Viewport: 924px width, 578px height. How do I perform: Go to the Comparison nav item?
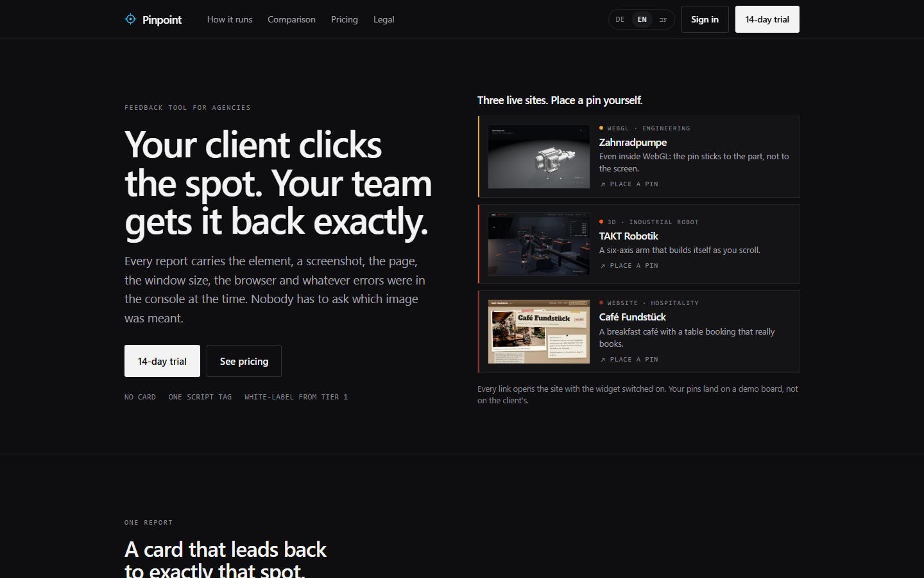coord(291,19)
